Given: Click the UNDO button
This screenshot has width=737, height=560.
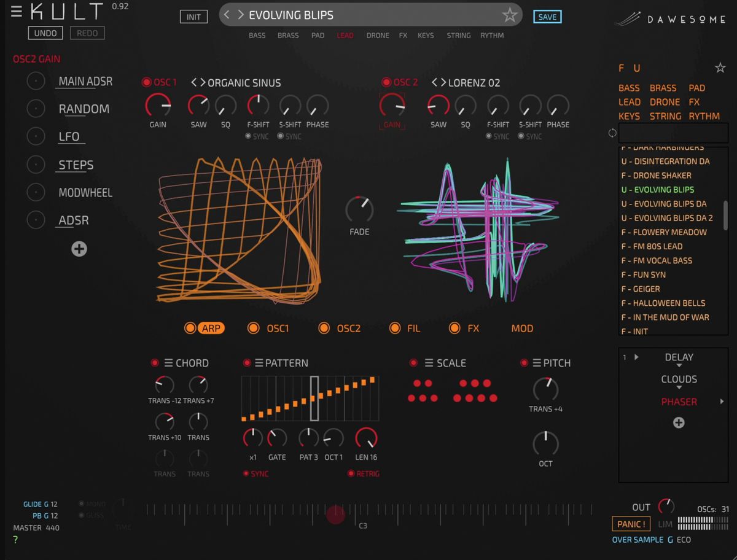Looking at the screenshot, I should [x=45, y=33].
